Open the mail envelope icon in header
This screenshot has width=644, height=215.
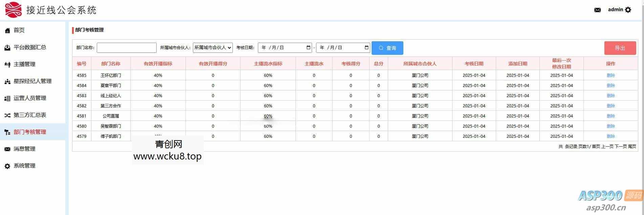coord(597,10)
